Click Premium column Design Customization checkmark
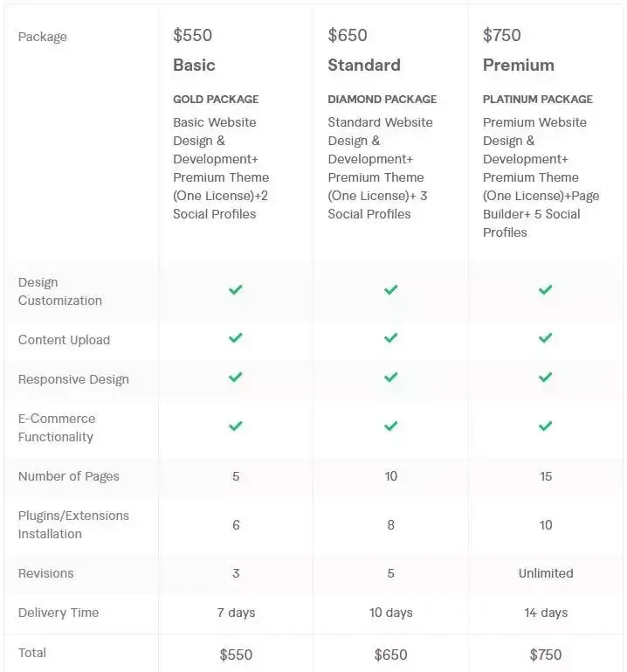The height and width of the screenshot is (672, 627). coord(546,290)
